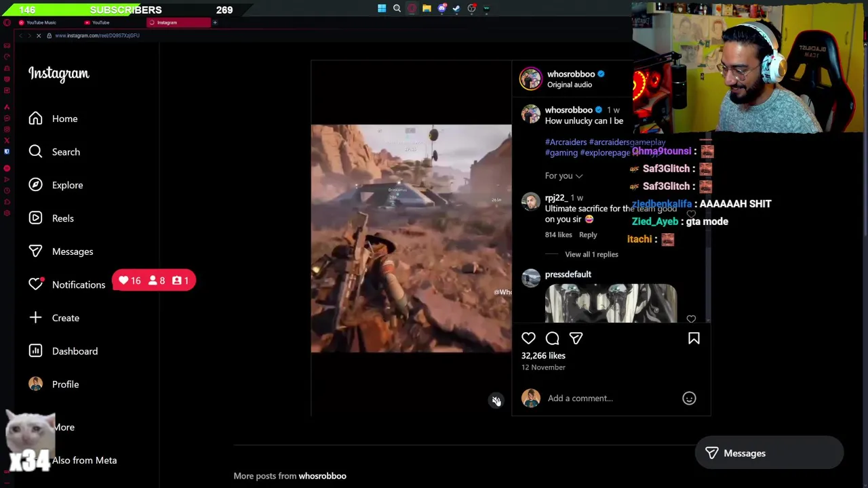Open Steam from the taskbar
Screen dimensions: 868x488
click(x=456, y=9)
